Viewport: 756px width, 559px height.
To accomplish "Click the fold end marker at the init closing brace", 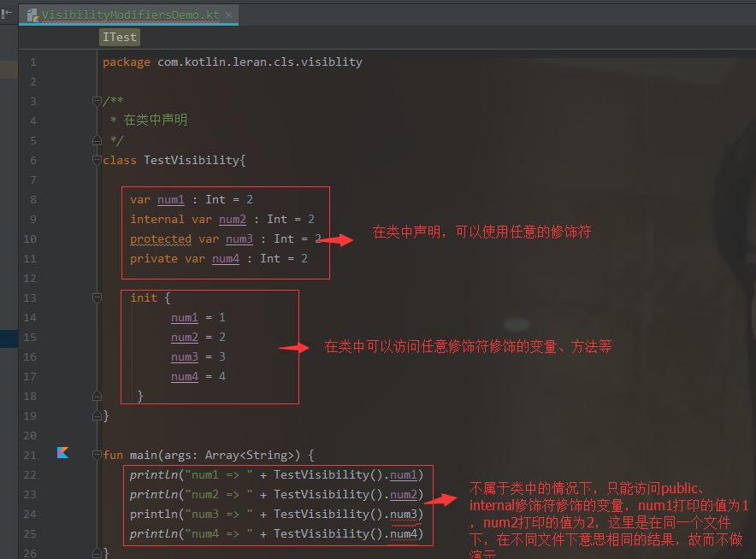I will tap(97, 396).
